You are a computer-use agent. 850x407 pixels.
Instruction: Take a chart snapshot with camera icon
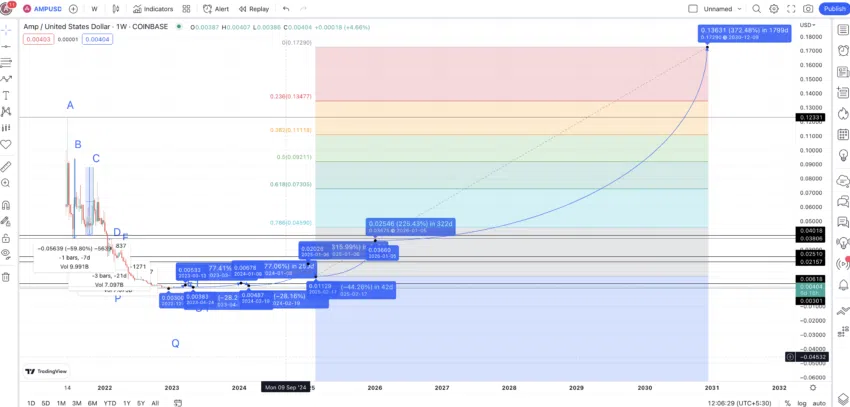[x=808, y=9]
